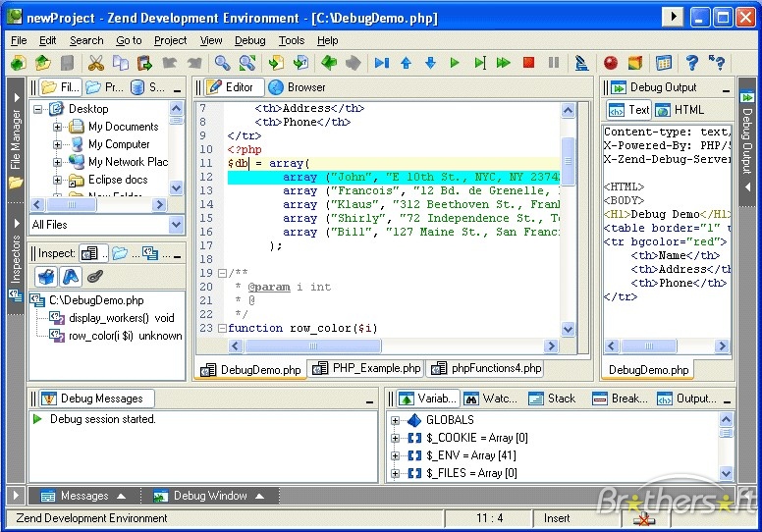Click the editor vertical scrollbar down arrow
This screenshot has height=532, width=762.
(569, 329)
